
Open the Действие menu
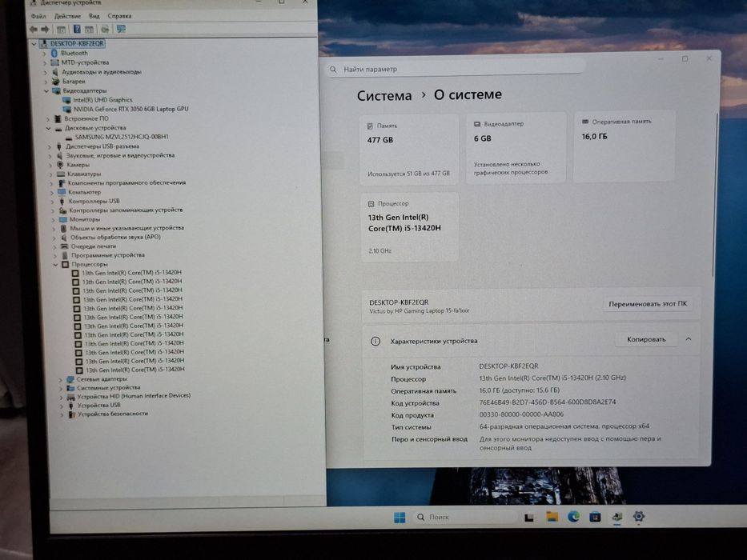(67, 16)
